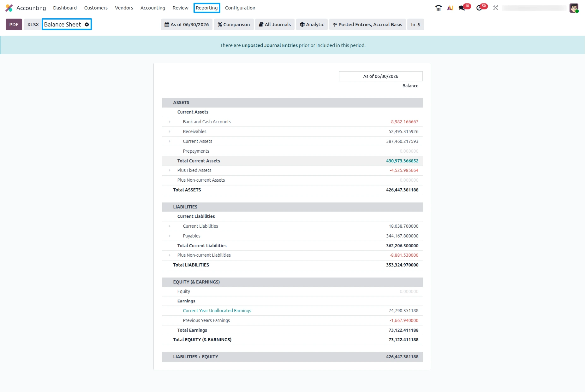Click the Receivables balance 52,495.315926
Image resolution: width=585 pixels, height=392 pixels.
click(403, 132)
